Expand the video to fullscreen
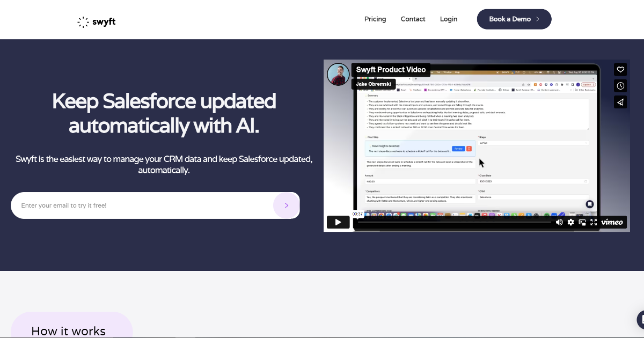Screen dimensions: 644x338 (593, 222)
